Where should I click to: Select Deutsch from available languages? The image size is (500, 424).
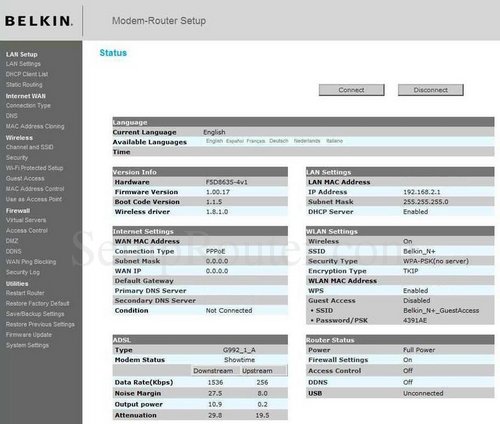coord(279,141)
